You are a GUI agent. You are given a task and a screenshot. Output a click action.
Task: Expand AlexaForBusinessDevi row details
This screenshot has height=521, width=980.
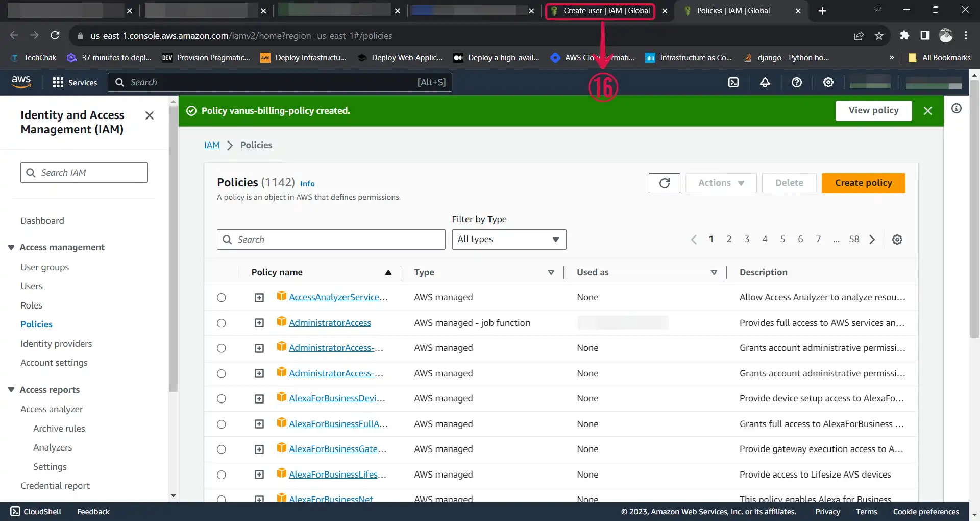(x=259, y=399)
